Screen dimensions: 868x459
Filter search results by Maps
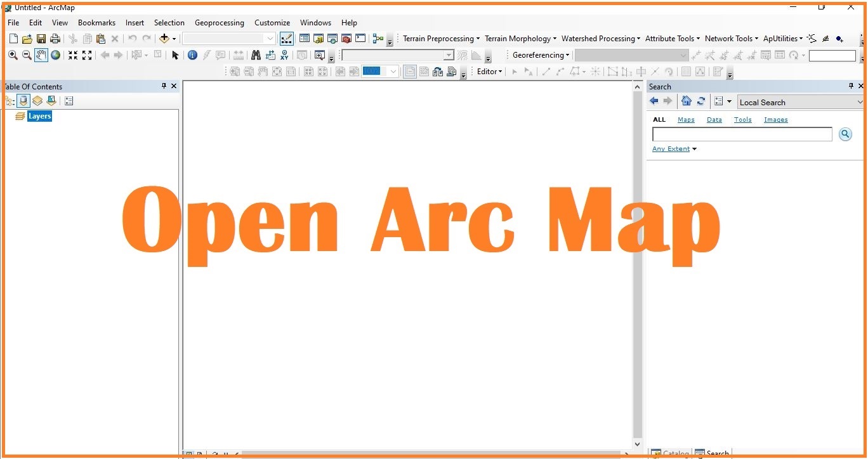pos(686,119)
